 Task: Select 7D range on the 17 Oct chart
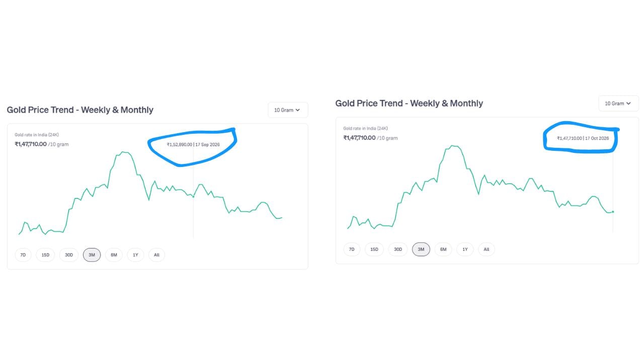coord(352,249)
